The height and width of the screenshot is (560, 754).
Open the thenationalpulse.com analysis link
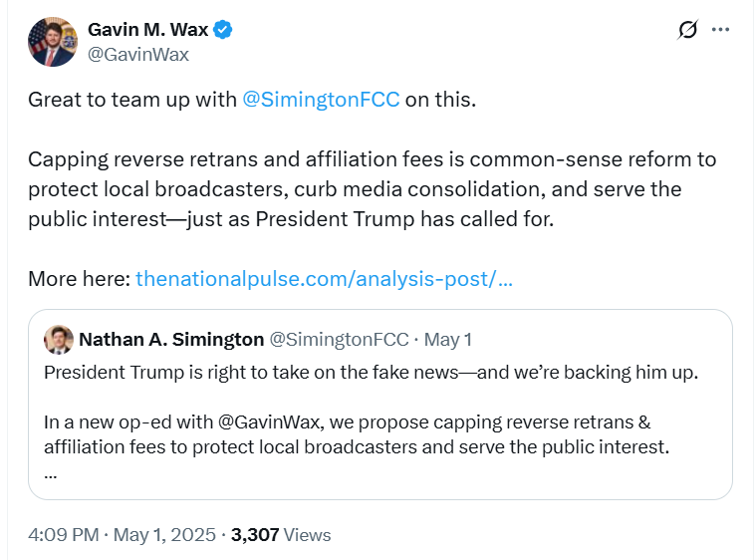[x=324, y=279]
